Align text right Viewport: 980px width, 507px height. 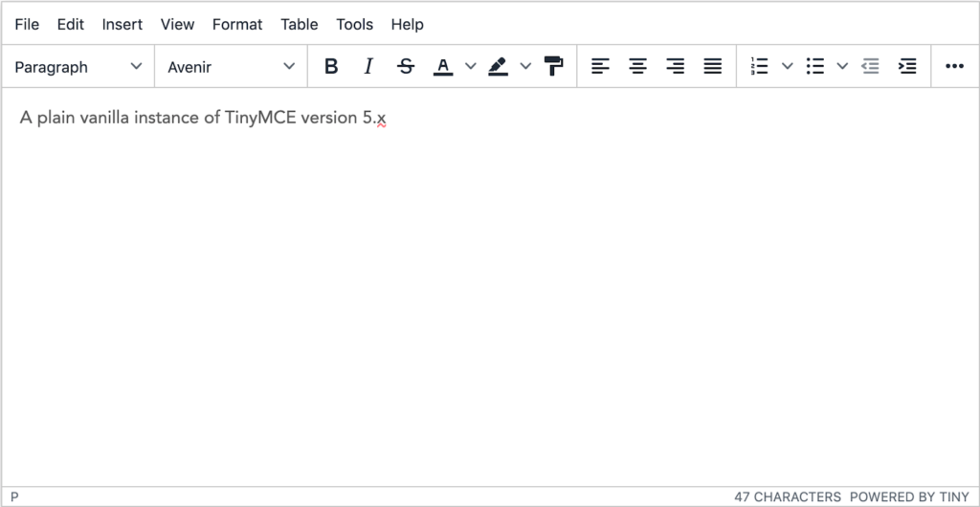pos(675,66)
